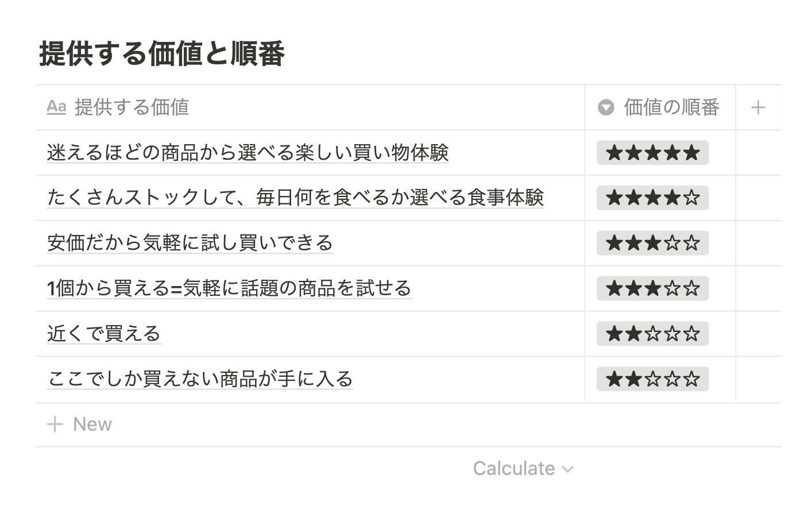
Task: Click the Aa text property icon
Action: [56, 107]
